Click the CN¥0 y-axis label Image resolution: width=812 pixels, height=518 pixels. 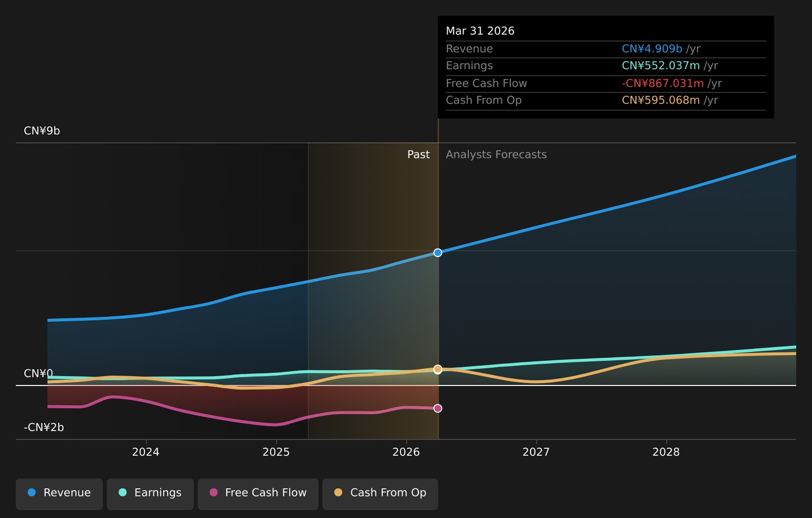pos(38,374)
